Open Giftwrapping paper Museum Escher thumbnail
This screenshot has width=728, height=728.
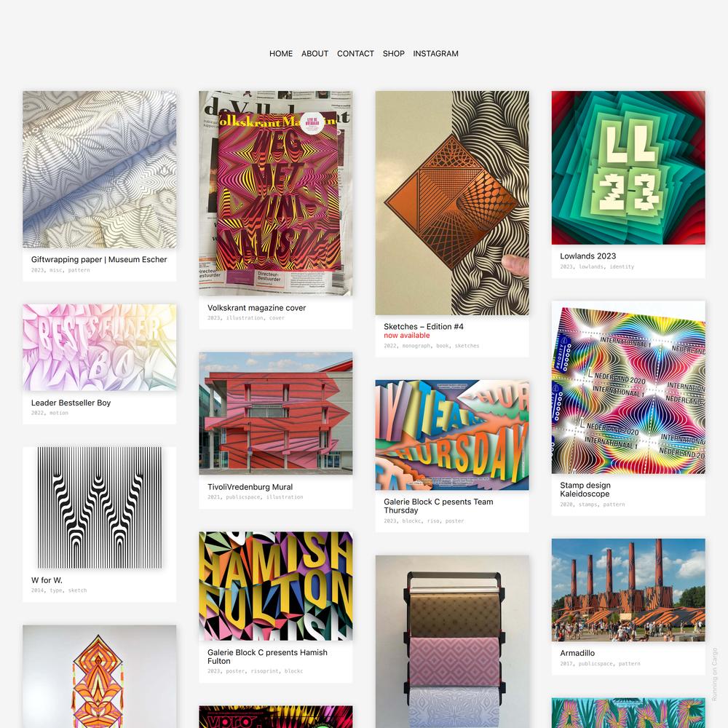click(99, 170)
